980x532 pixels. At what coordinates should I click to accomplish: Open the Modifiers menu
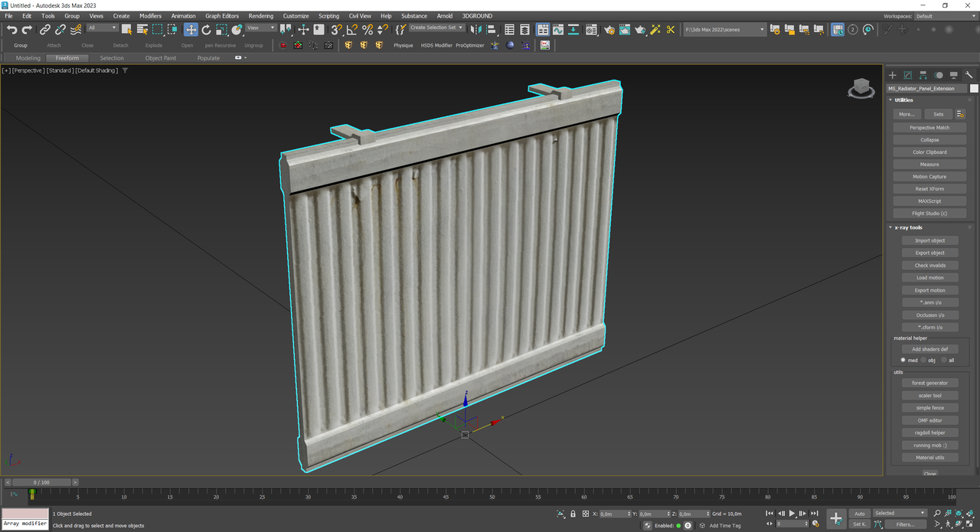[x=150, y=15]
